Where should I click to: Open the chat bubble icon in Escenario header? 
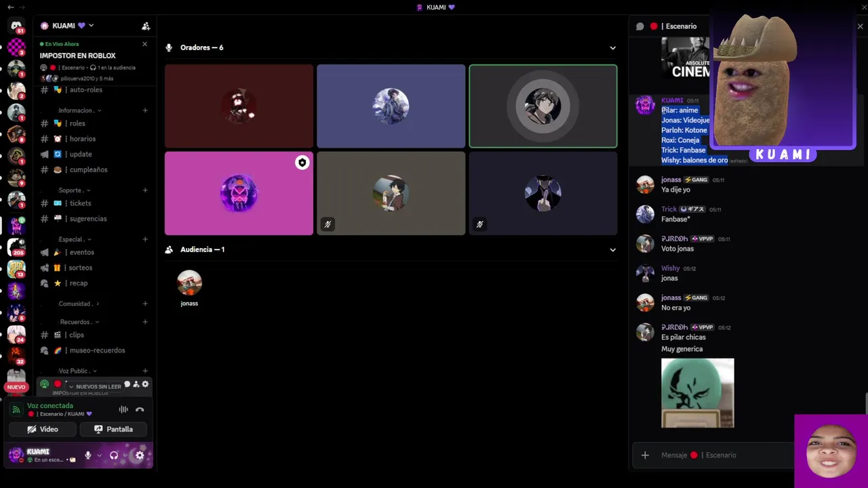(639, 26)
